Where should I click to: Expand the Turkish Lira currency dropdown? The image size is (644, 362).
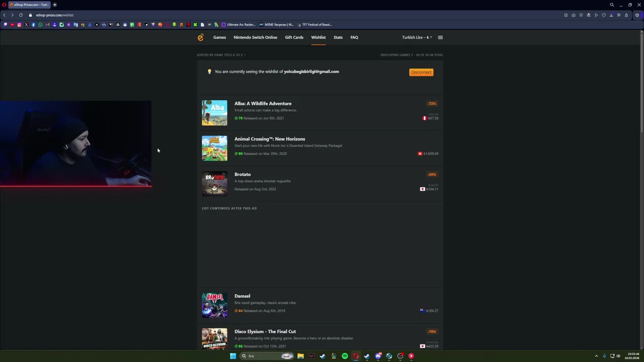click(417, 37)
